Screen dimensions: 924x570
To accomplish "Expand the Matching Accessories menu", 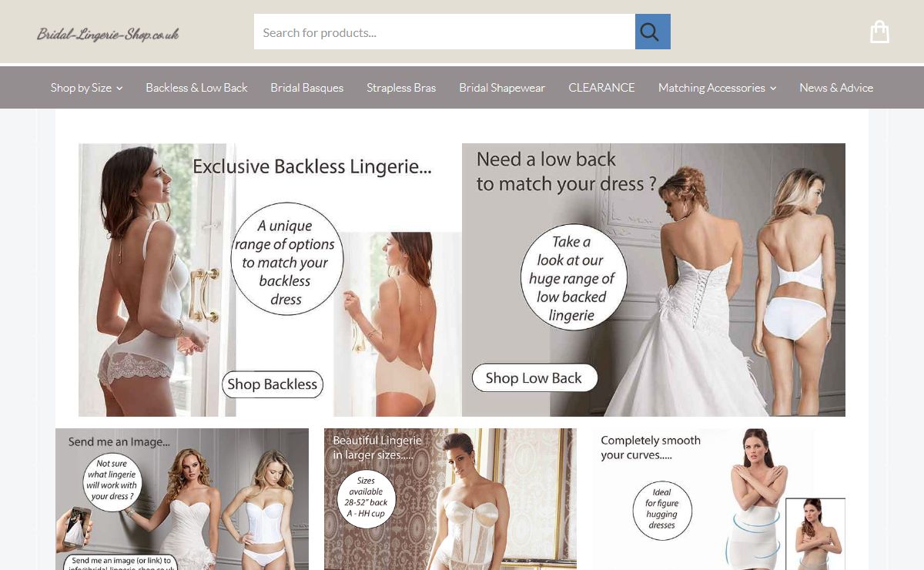I will pos(717,88).
